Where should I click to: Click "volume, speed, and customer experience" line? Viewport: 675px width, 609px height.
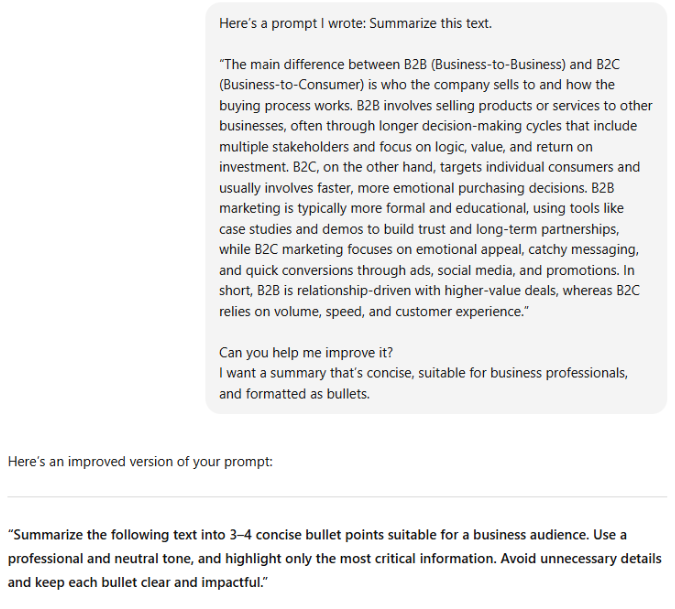click(x=400, y=311)
